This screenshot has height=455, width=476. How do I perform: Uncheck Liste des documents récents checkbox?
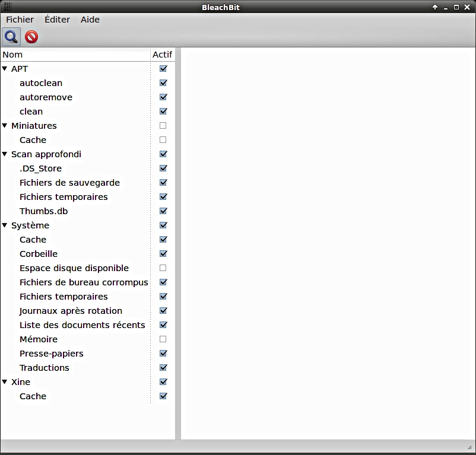(x=163, y=325)
